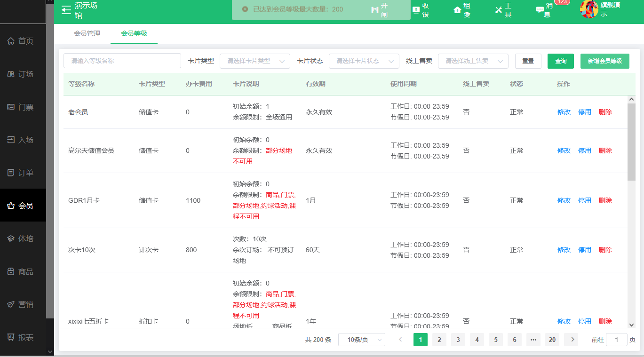Go to page 4 in pagination

[x=477, y=340]
